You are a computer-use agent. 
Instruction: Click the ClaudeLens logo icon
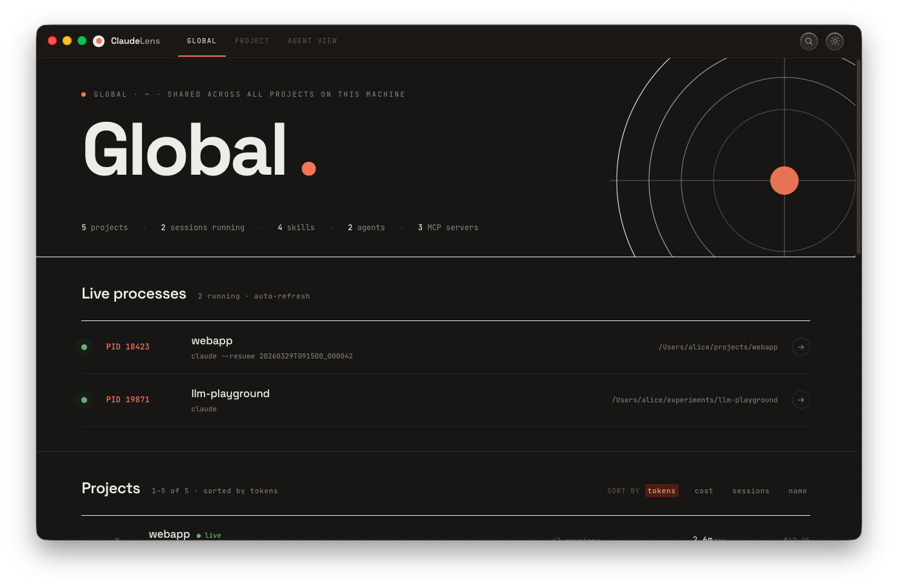click(99, 41)
